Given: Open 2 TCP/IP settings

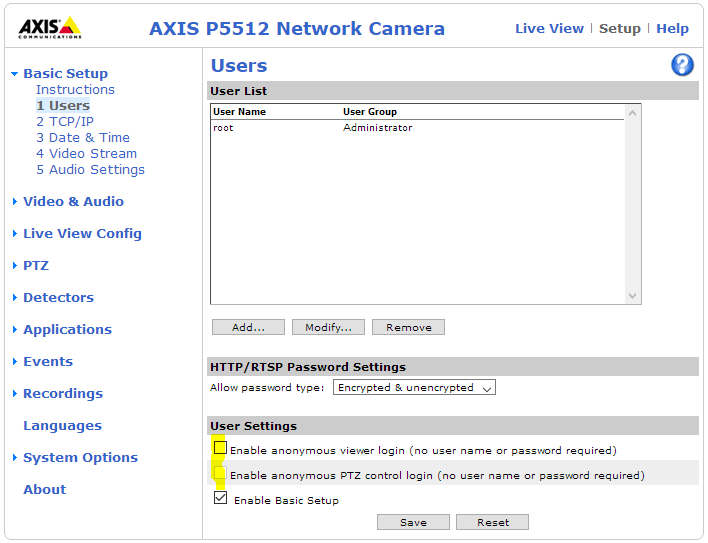Looking at the screenshot, I should [65, 121].
